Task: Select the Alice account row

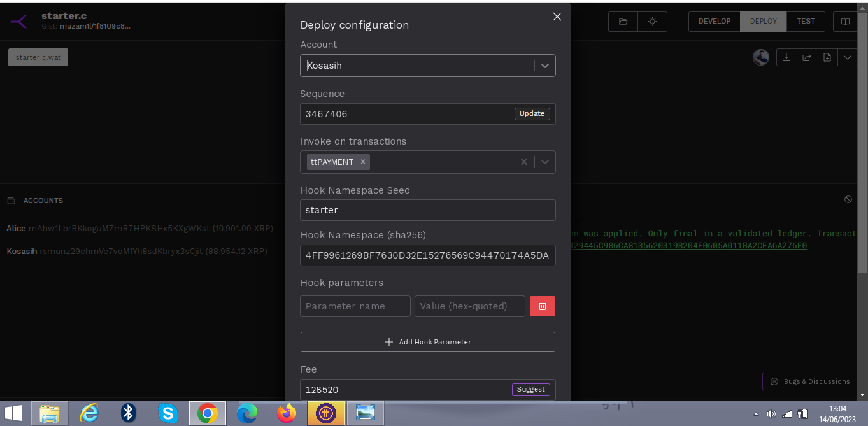Action: (x=139, y=228)
